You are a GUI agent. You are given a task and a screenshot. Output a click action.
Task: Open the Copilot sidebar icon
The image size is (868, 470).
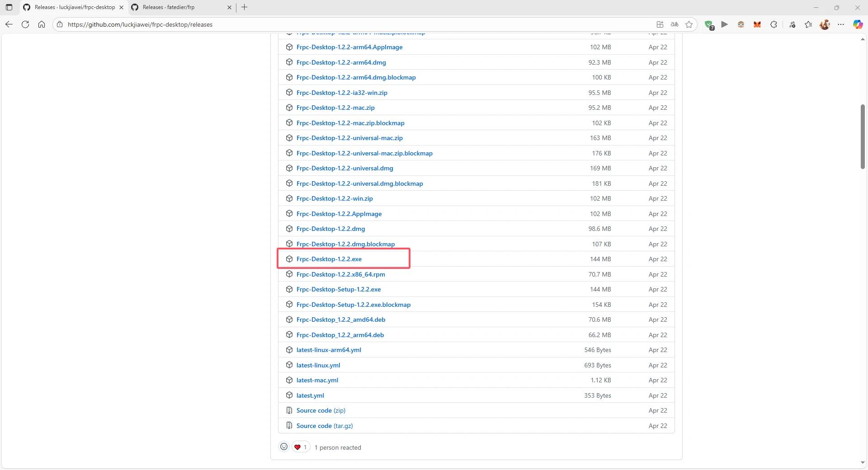857,24
